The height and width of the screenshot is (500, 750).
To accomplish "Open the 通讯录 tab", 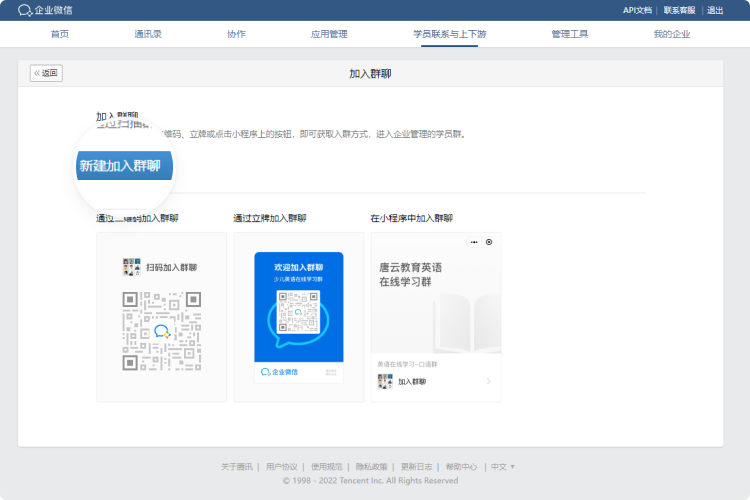I will coord(148,34).
